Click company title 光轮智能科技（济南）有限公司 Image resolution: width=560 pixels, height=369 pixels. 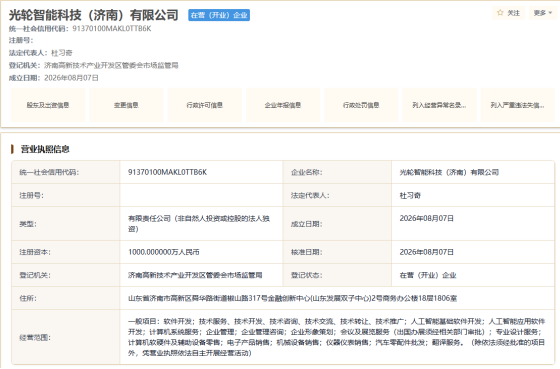94,15
